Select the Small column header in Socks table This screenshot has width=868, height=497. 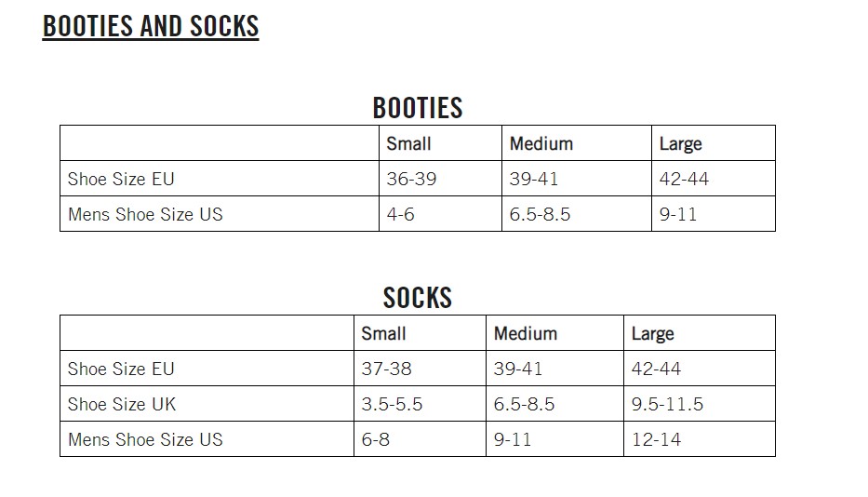point(383,333)
